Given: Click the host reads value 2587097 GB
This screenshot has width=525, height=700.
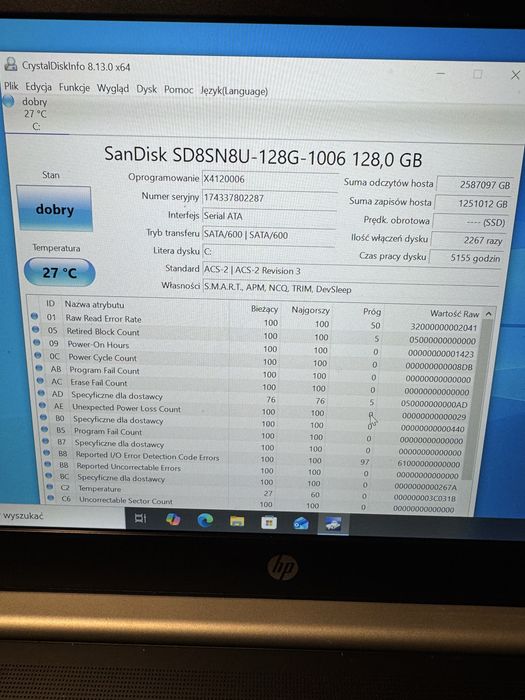Looking at the screenshot, I should tap(474, 184).
